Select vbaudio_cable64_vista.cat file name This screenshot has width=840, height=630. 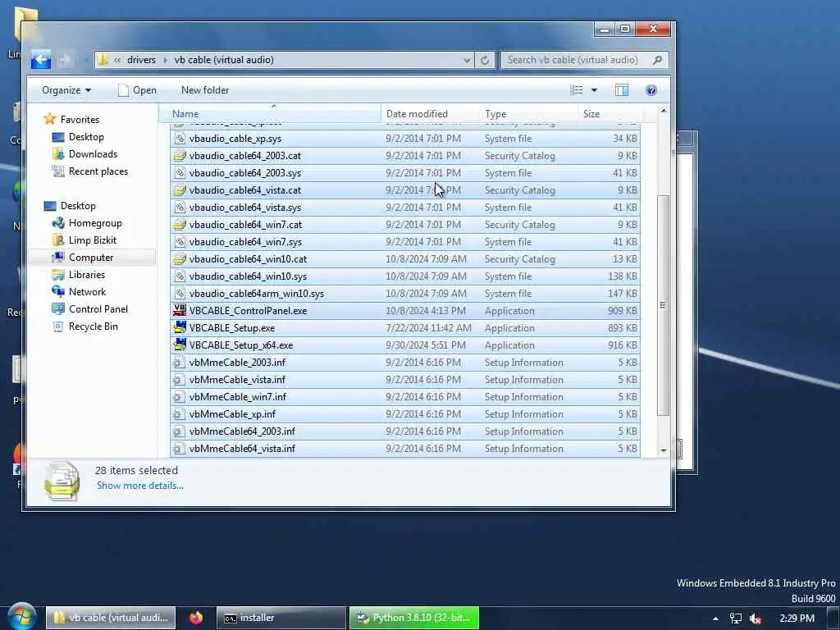click(x=244, y=190)
